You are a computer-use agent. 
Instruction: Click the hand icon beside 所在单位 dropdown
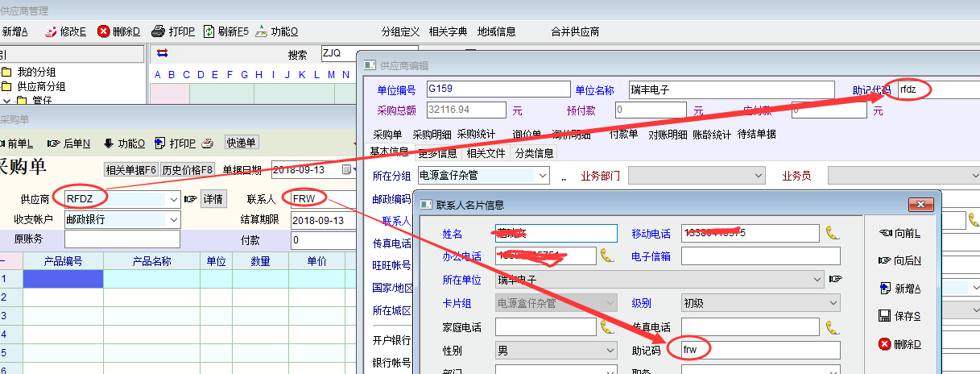click(835, 280)
